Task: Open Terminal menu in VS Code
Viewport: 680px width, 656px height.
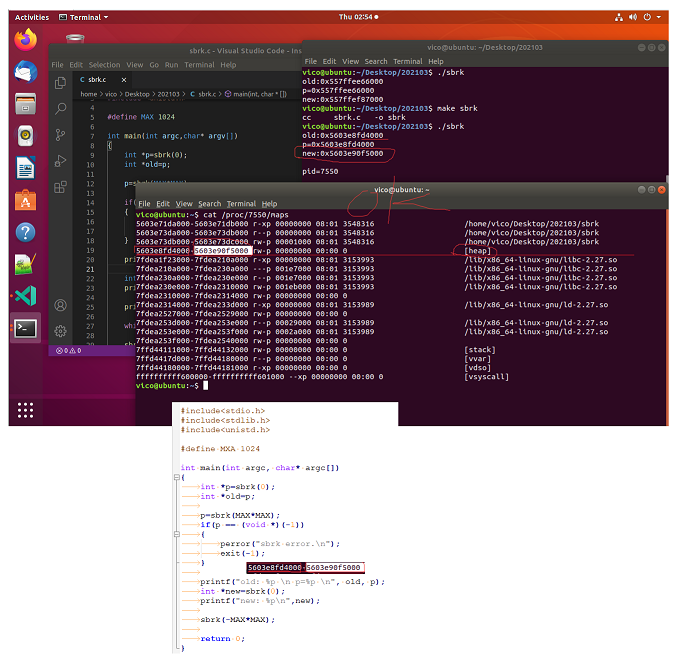Action: pyautogui.click(x=199, y=65)
